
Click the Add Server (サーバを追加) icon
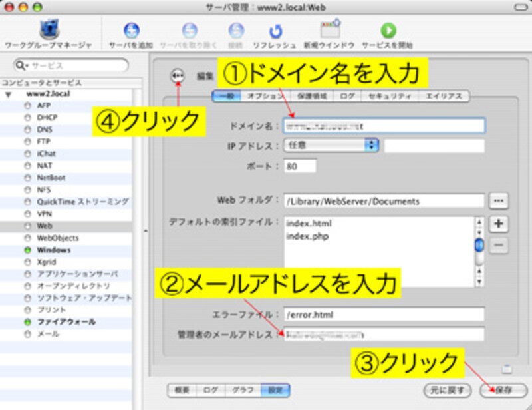point(131,31)
